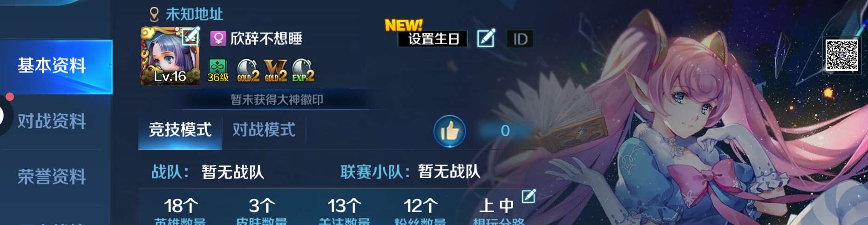Click the ID button
Screen dimensions: 868x225
point(520,39)
